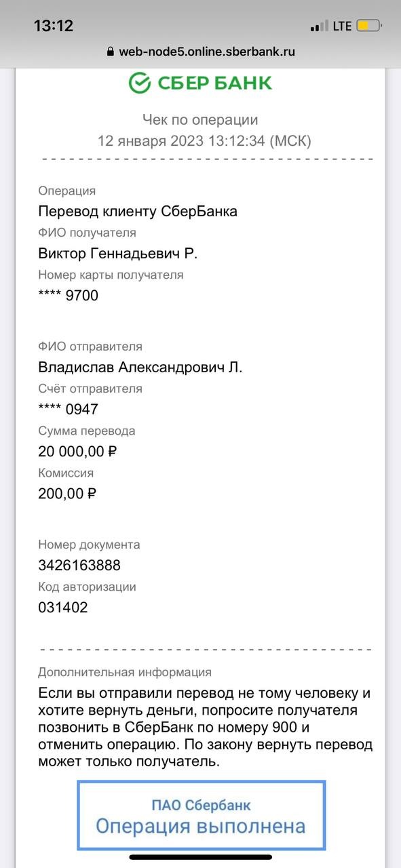
Task: Tap sender name Владислав Александрович Л.
Action: [140, 368]
